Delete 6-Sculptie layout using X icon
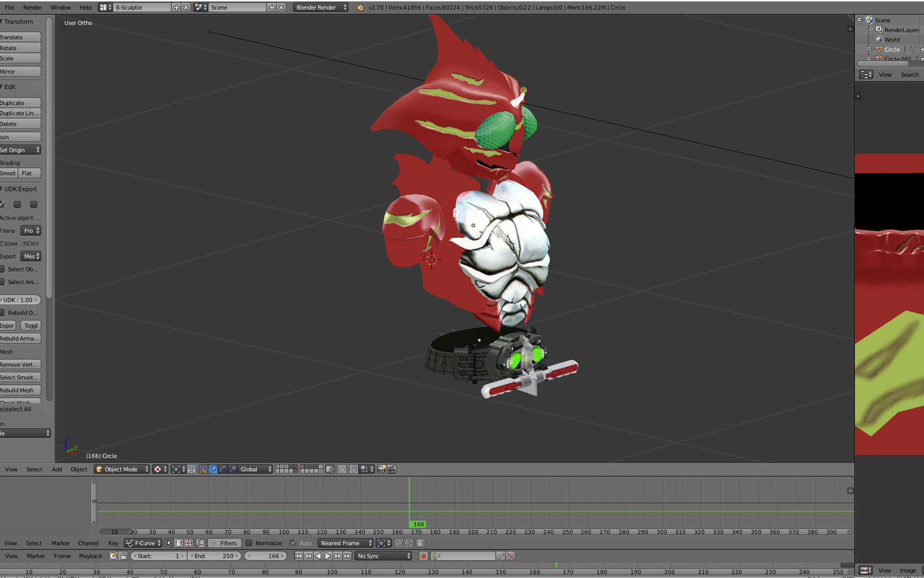Viewport: 924px width, 578px height. [x=186, y=7]
